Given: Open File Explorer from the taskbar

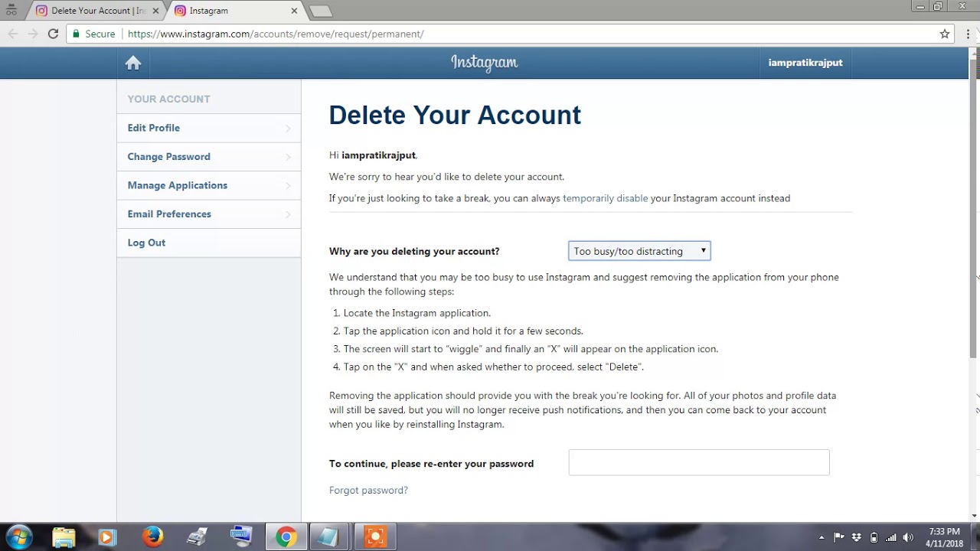Looking at the screenshot, I should tap(64, 537).
